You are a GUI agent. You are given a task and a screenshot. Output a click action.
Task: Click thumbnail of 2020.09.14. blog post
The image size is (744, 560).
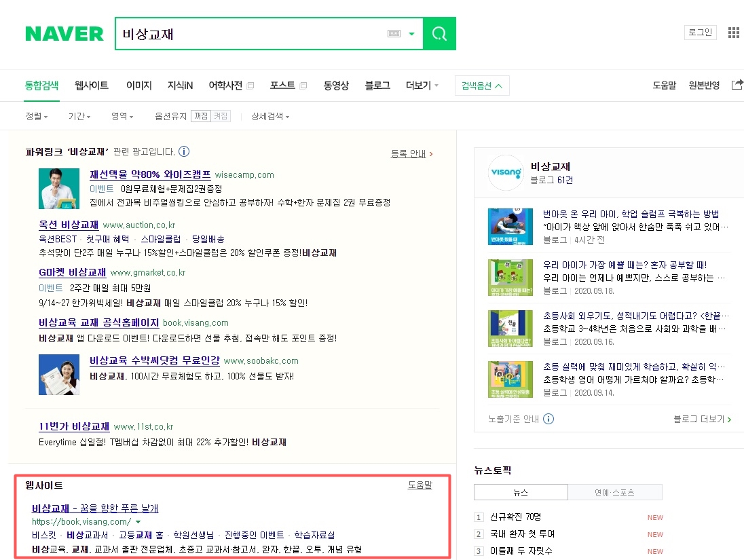510,379
